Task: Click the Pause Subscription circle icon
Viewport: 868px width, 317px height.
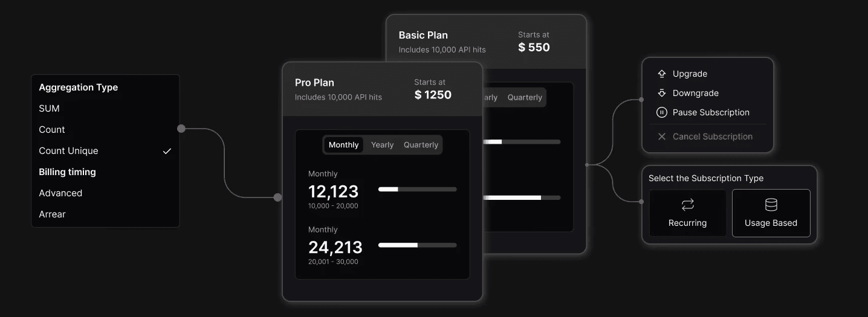Action: pyautogui.click(x=661, y=112)
